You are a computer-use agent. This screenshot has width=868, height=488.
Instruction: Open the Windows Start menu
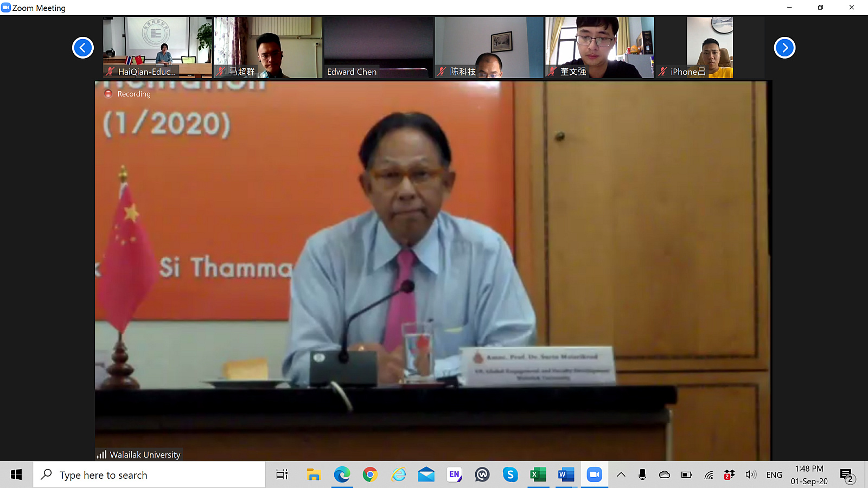(x=16, y=475)
